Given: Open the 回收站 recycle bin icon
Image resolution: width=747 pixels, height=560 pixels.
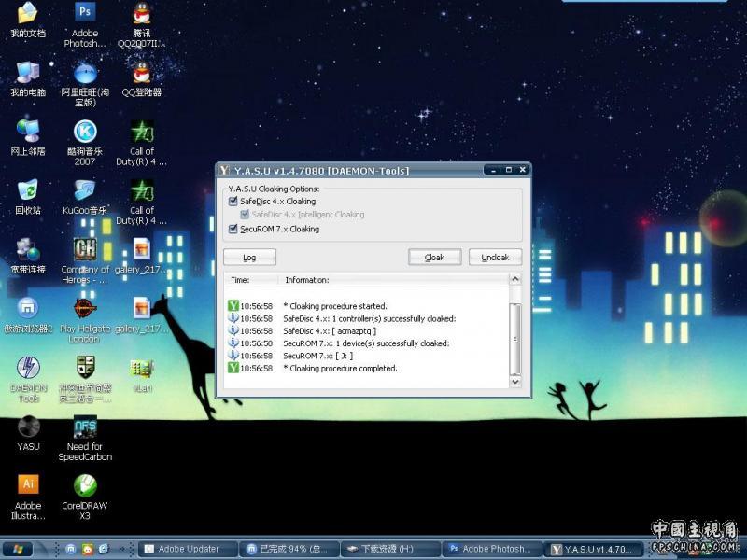Looking at the screenshot, I should pos(28,190).
